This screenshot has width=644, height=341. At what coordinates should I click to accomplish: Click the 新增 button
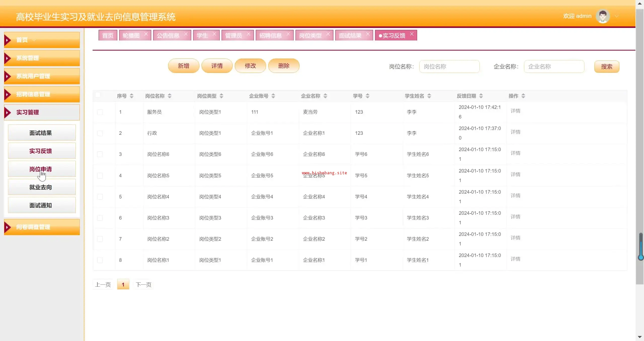point(183,66)
